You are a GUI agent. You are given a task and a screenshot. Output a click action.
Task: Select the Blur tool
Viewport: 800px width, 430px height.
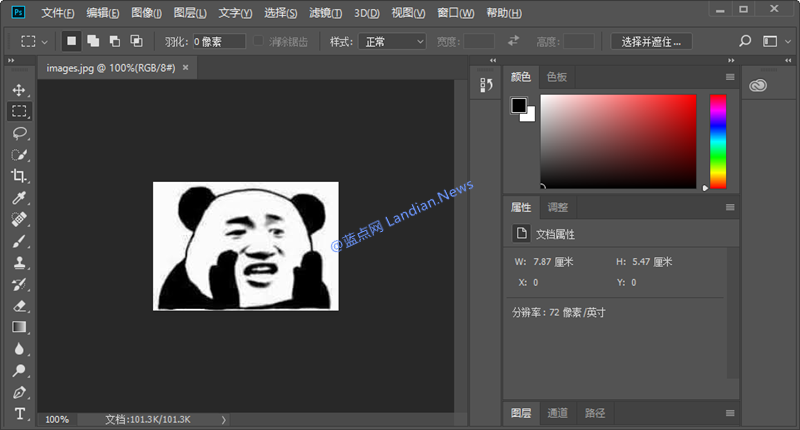coord(19,349)
